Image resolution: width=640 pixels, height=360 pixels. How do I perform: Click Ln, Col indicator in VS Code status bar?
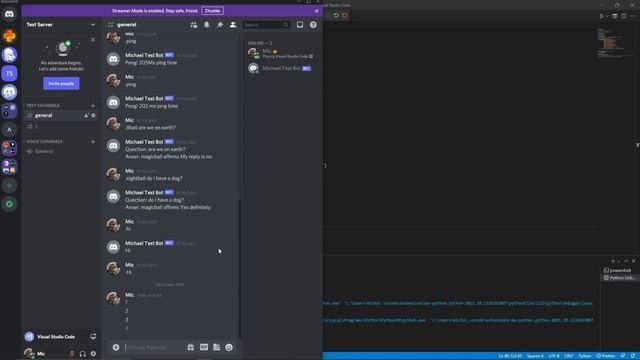point(510,356)
